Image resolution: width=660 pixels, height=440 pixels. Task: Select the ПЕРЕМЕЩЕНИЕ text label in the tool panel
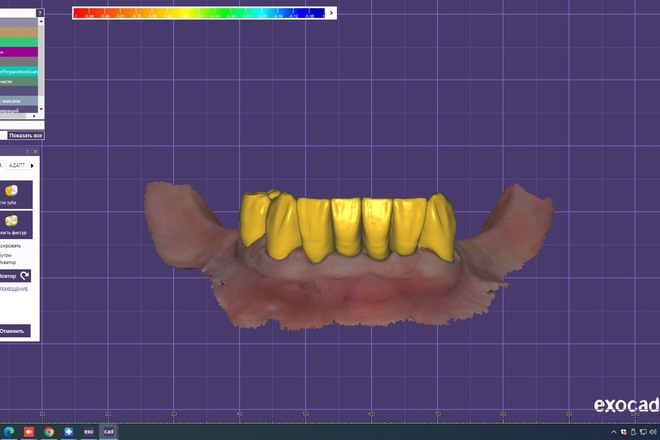(x=14, y=289)
